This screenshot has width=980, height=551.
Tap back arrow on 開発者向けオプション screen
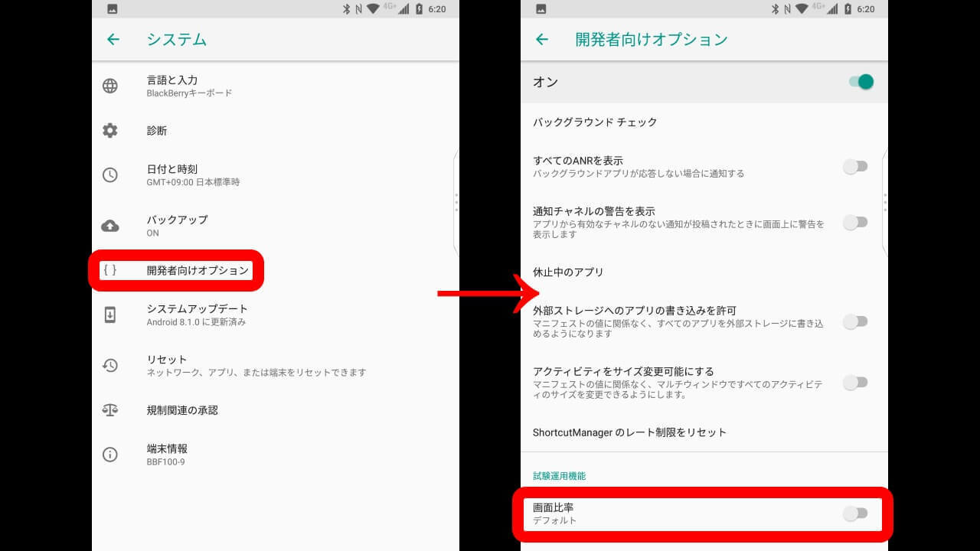coord(542,40)
